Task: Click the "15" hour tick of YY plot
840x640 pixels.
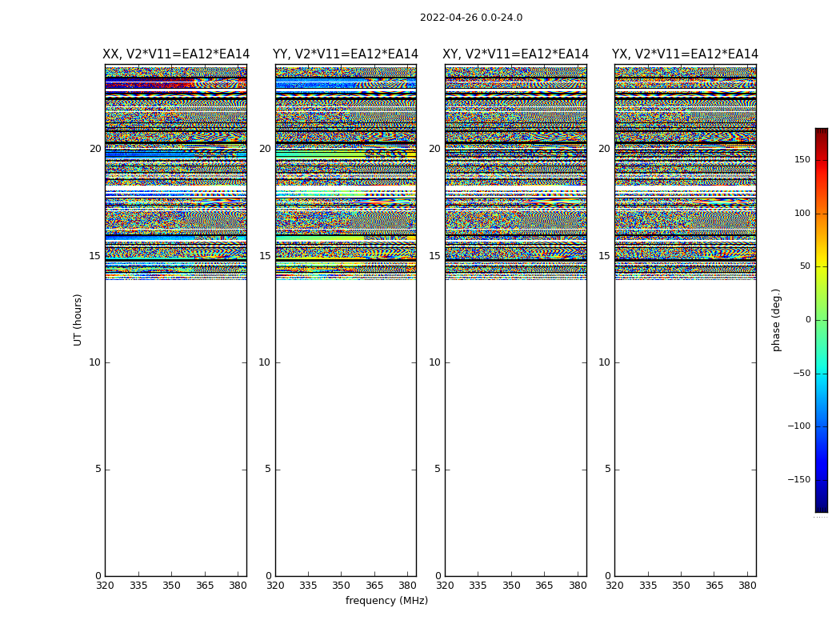Action: (x=265, y=256)
